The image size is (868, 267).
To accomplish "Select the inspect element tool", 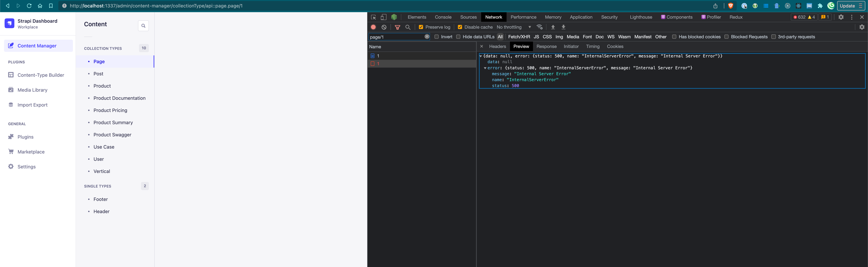I will coord(373,17).
